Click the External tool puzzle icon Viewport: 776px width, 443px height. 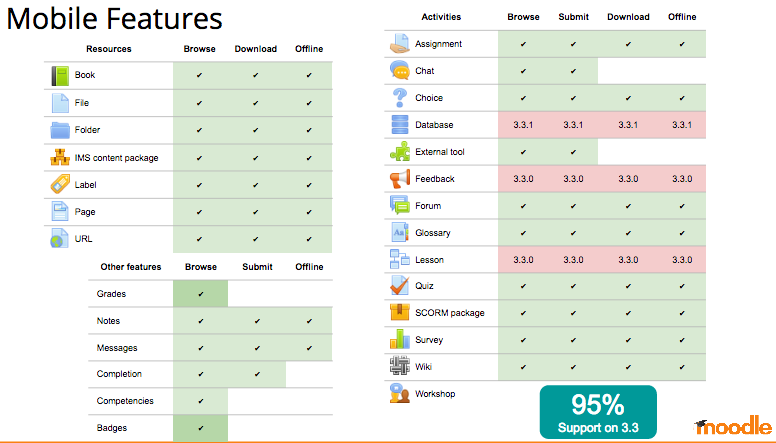tap(399, 151)
